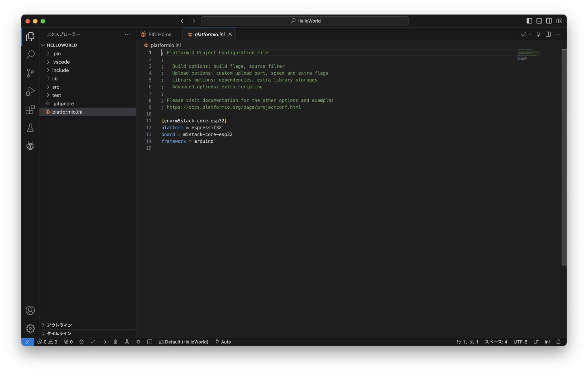Start PlatformIO Upload with arrow icon
Screen dimensions: 588x374
point(104,342)
